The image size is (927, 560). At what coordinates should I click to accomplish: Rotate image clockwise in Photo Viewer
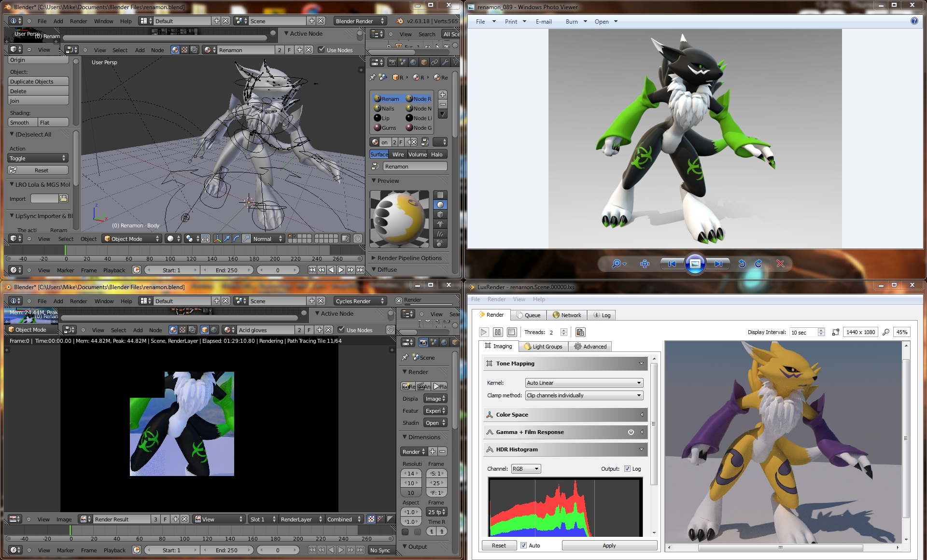pos(758,264)
